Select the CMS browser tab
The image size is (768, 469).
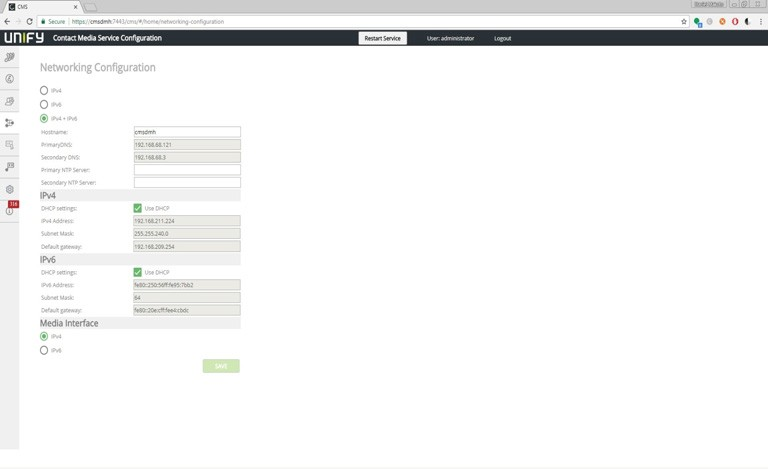(x=42, y=7)
